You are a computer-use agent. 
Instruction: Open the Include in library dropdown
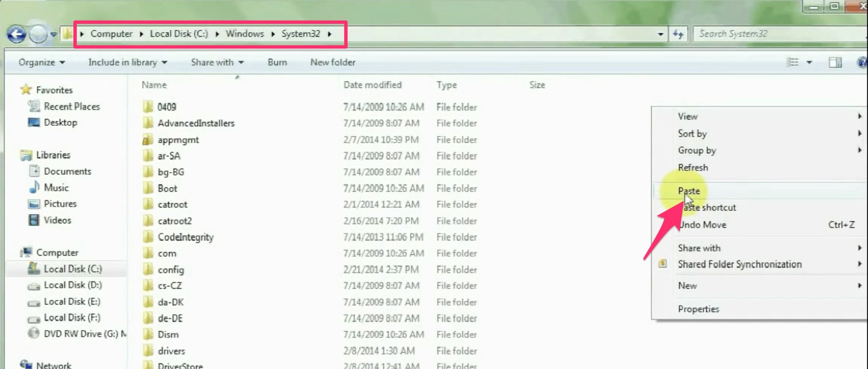pos(128,62)
